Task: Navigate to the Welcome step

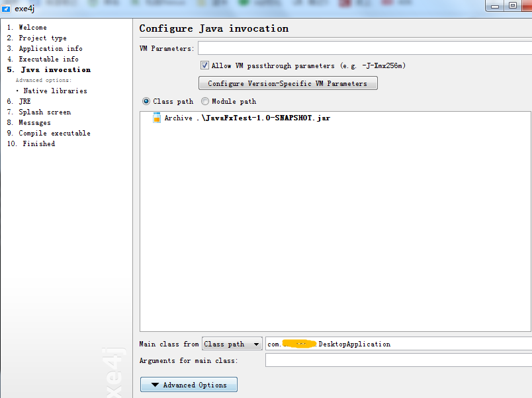Action: pyautogui.click(x=31, y=27)
